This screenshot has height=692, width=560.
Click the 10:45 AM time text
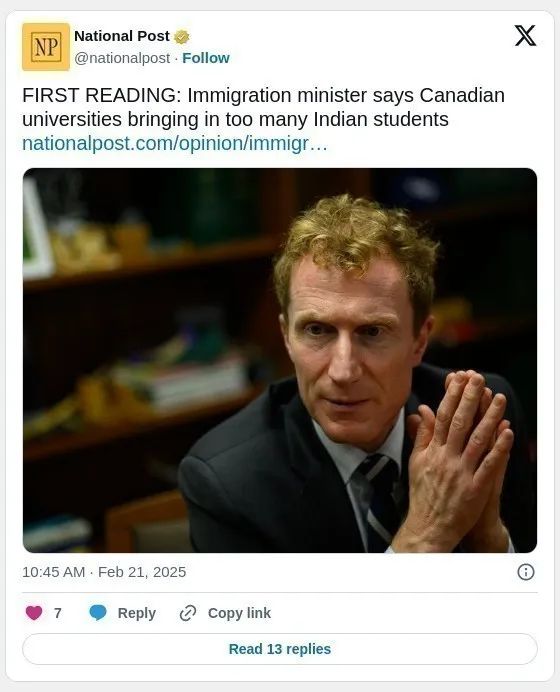pos(53,572)
